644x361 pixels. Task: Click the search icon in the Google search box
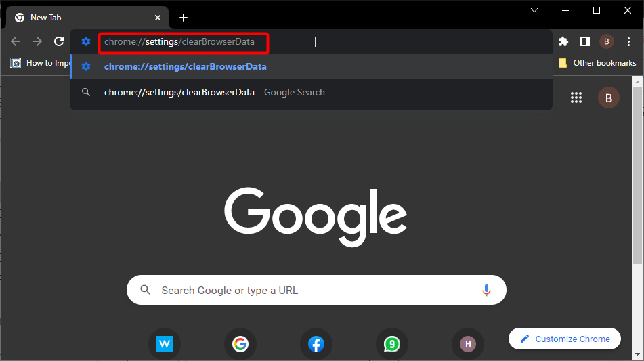pyautogui.click(x=145, y=290)
